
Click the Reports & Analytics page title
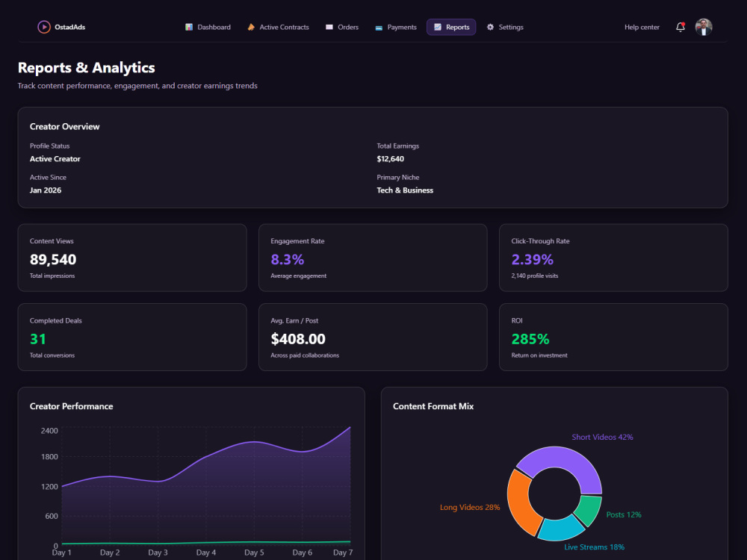coord(86,68)
